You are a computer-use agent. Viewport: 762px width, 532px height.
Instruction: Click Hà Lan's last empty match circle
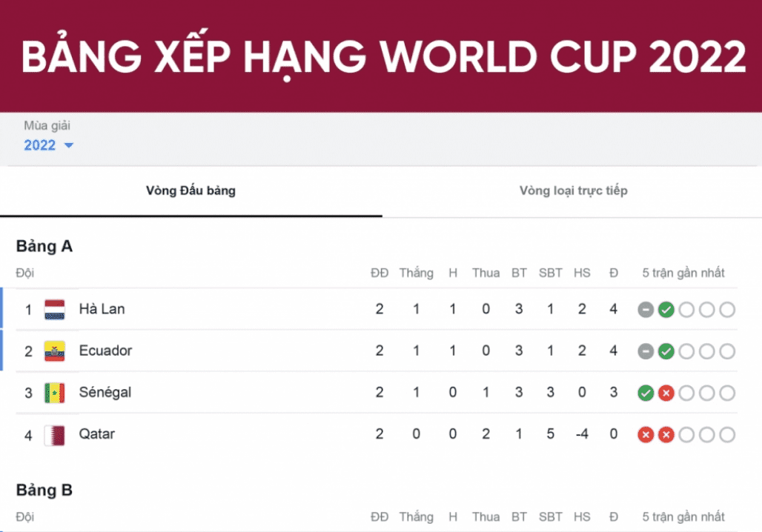coord(727,310)
